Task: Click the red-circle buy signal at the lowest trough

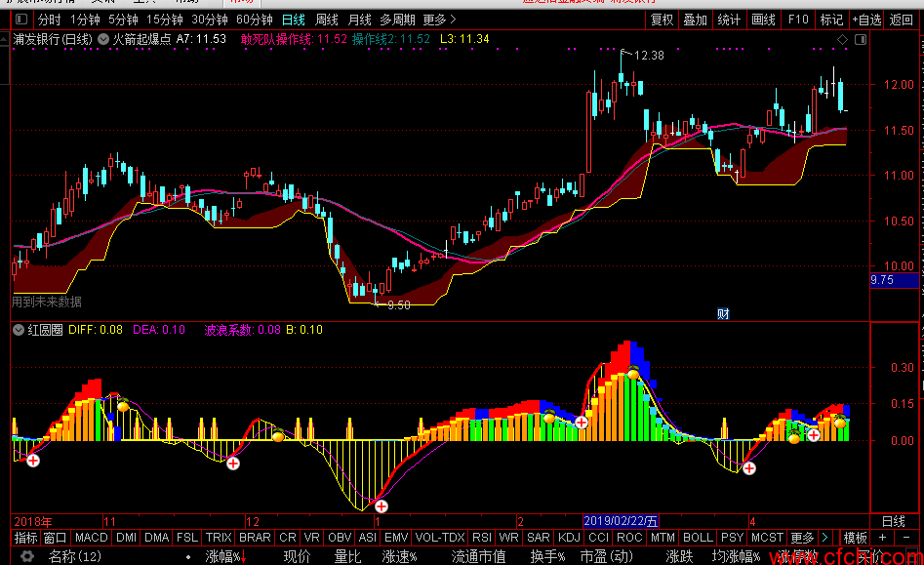Action: [381, 505]
